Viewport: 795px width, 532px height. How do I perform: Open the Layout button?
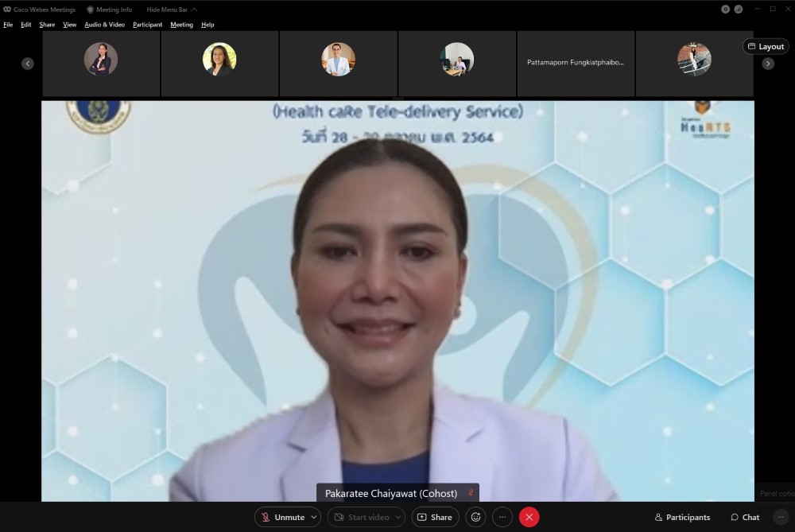click(766, 46)
